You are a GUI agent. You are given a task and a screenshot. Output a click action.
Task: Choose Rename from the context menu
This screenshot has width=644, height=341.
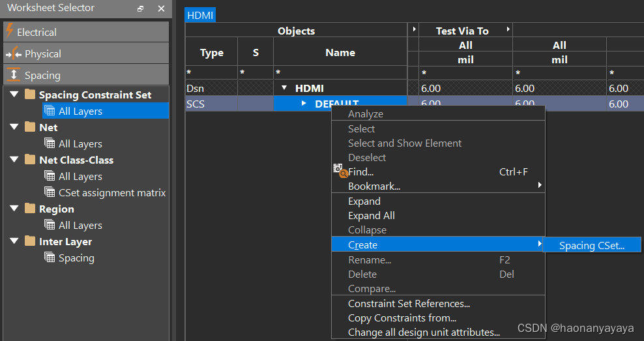438,259
